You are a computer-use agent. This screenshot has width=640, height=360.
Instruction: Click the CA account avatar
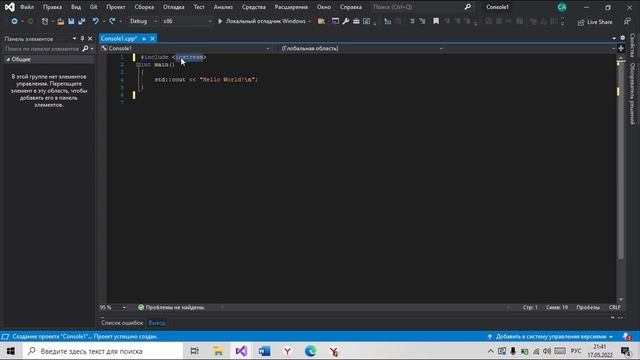pos(562,7)
